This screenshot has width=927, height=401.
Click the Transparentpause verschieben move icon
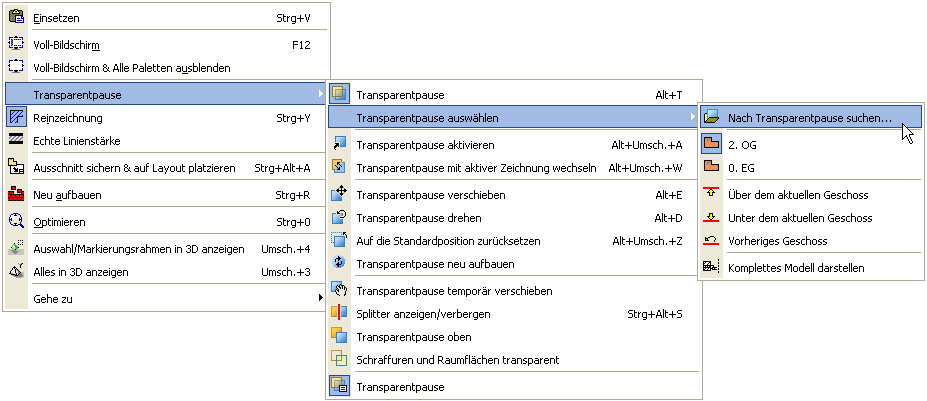point(339,194)
